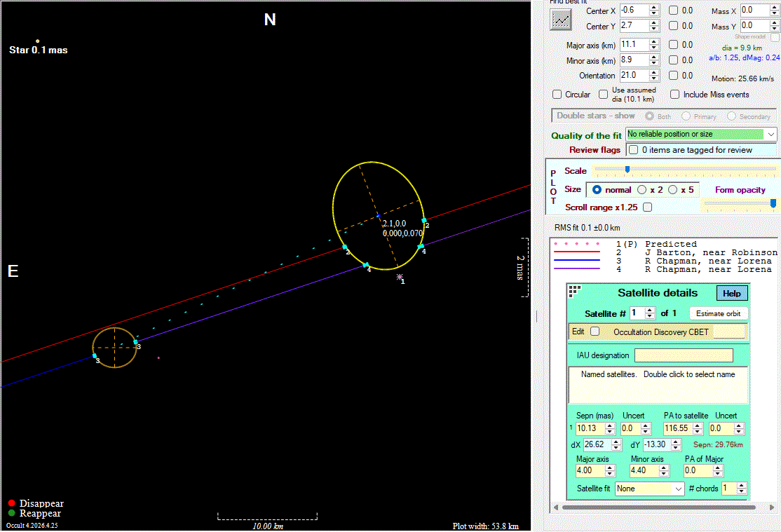Viewport: 781px width, 532px height.
Task: Click the Orientation spinner arrows
Action: coord(654,76)
